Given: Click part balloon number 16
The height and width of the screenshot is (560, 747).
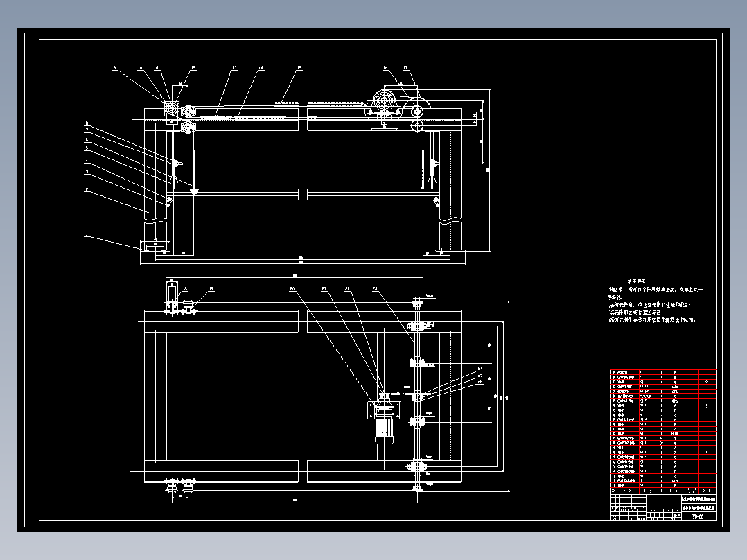Looking at the screenshot, I should point(385,68).
